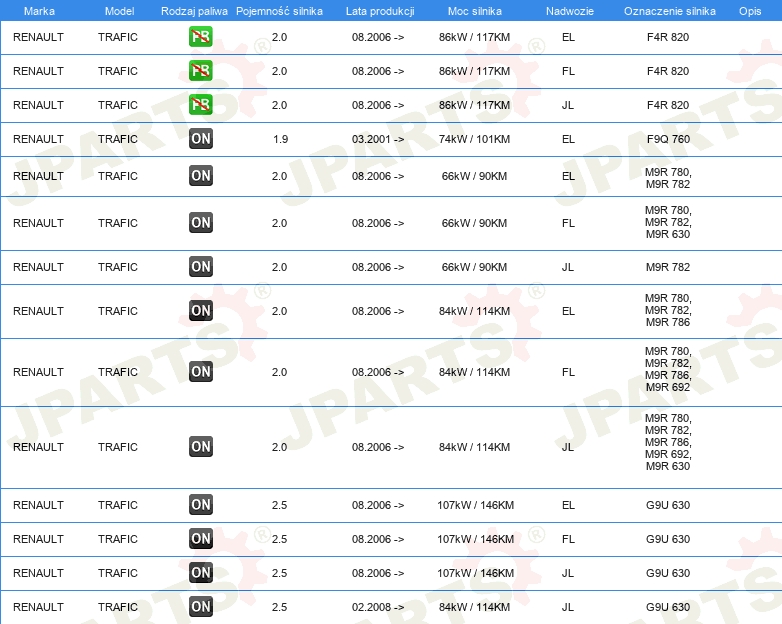The height and width of the screenshot is (624, 782).
Task: Click ON icon in 107kW FL row
Action: [200, 539]
